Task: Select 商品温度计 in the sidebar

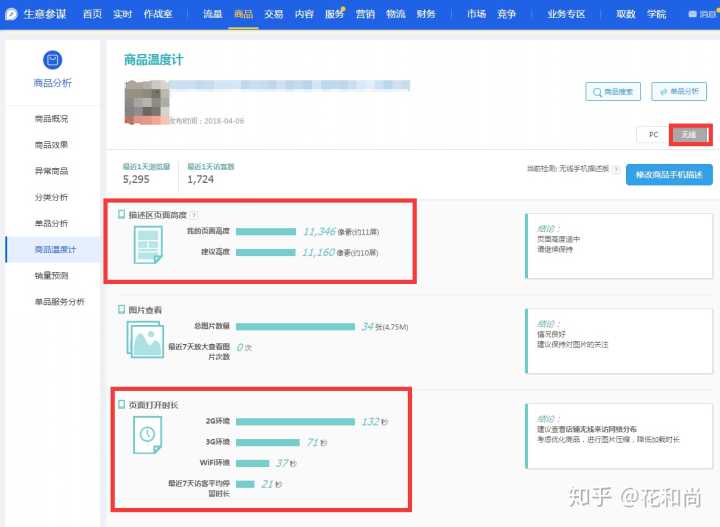Action: coord(55,250)
